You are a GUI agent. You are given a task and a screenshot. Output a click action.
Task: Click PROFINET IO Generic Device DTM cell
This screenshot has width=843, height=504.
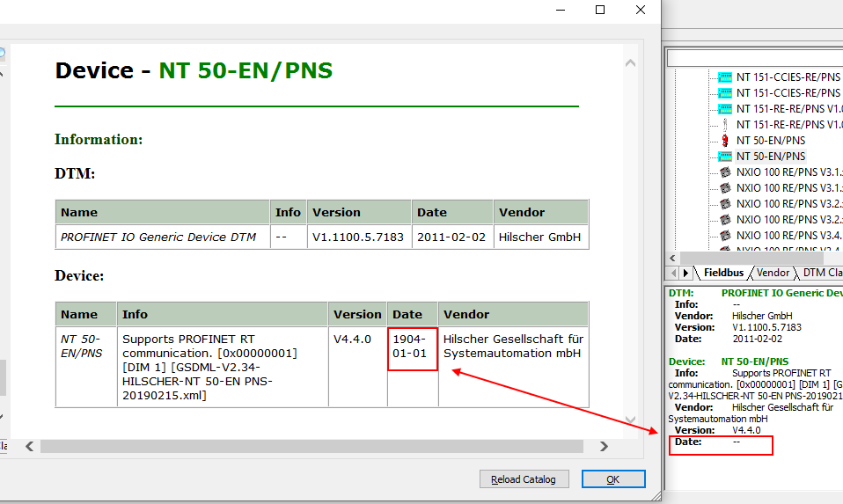pos(163,237)
